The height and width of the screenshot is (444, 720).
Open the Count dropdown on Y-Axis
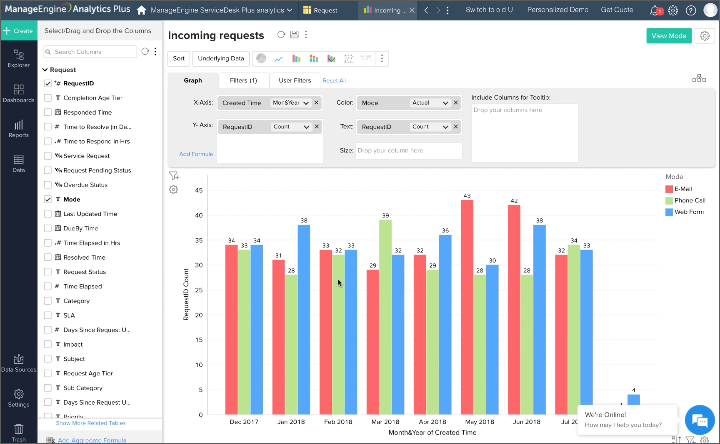(290, 127)
